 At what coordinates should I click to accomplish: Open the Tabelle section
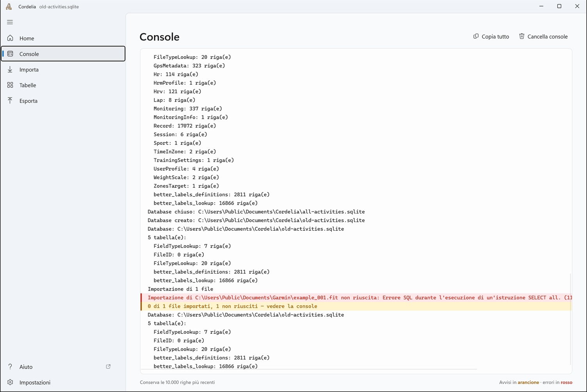63,85
